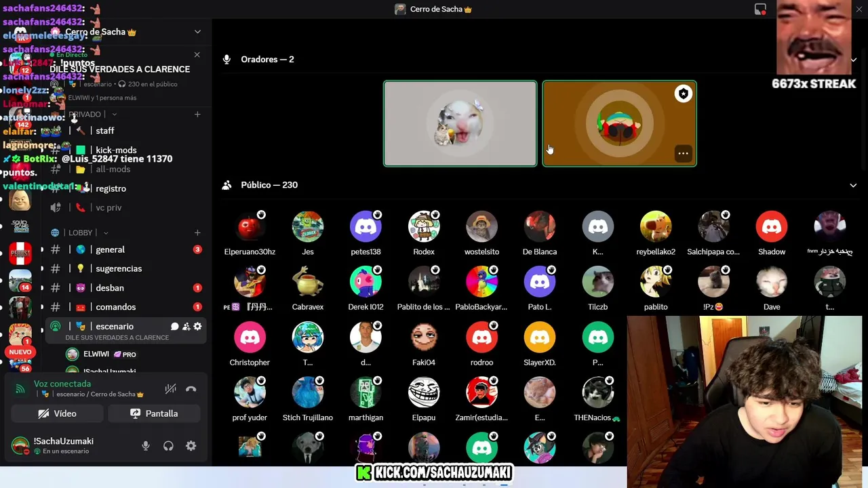868x488 pixels.
Task: Open audience member Shadow
Action: [x=772, y=233]
